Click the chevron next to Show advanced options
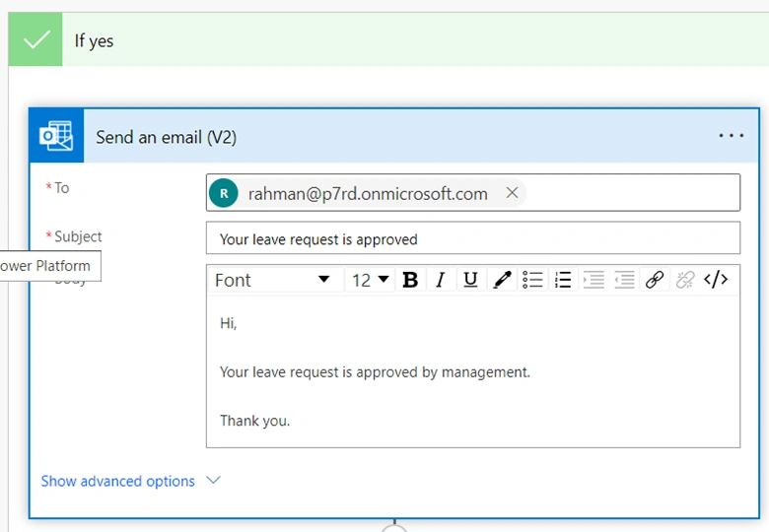 (x=213, y=480)
